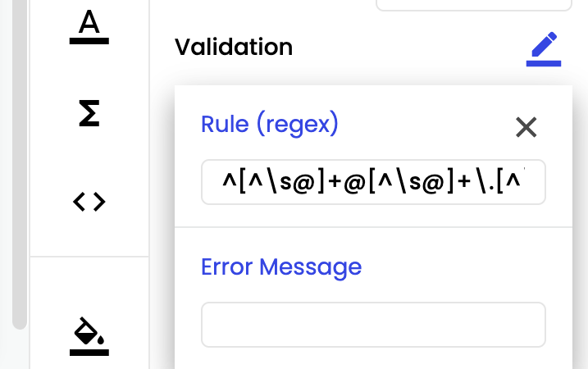Open the code brackets tool
The image size is (588, 369).
point(89,202)
